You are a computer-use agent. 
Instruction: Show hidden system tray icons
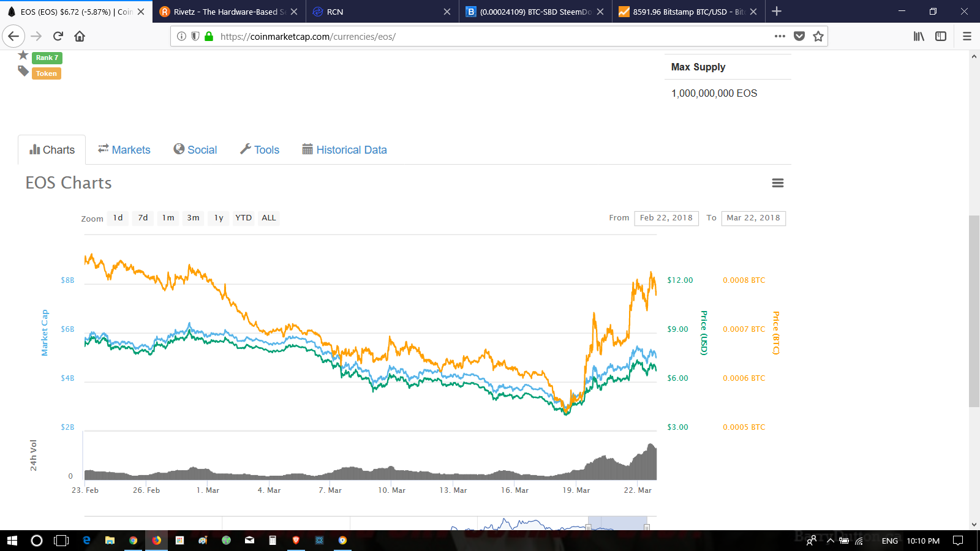(x=831, y=541)
